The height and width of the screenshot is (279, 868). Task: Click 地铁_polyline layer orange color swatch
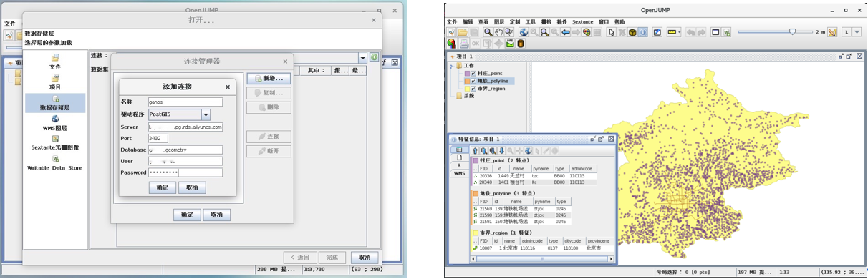[x=467, y=81]
